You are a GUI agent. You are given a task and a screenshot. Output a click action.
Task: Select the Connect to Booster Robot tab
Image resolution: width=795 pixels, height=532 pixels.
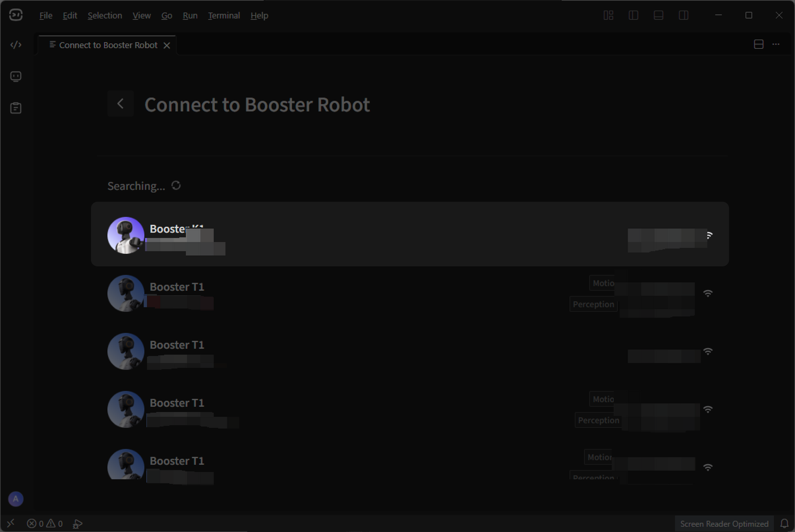(x=107, y=45)
